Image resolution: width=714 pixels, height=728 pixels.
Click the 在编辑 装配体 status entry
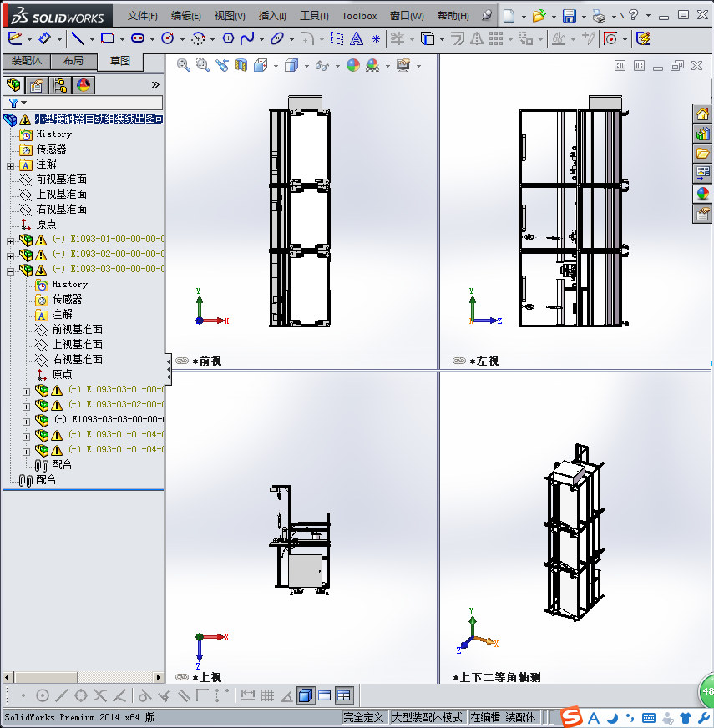click(x=503, y=717)
